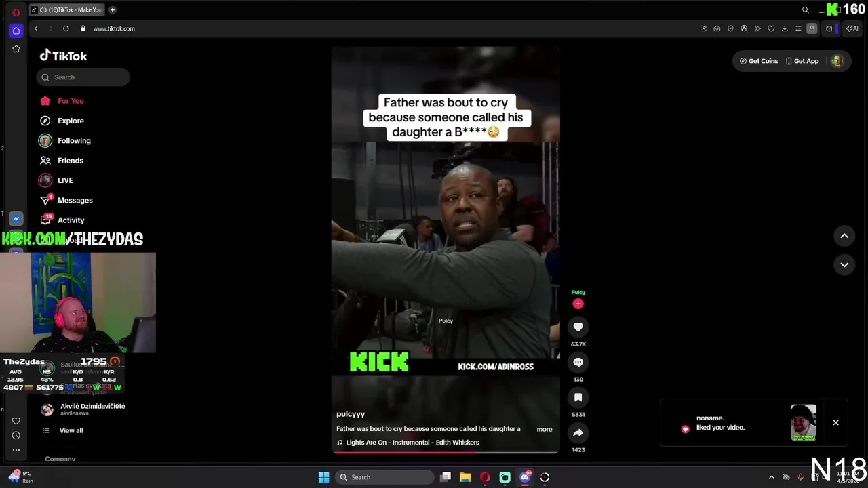Image resolution: width=868 pixels, height=488 pixels.
Task: Open the video comments
Action: point(578,363)
